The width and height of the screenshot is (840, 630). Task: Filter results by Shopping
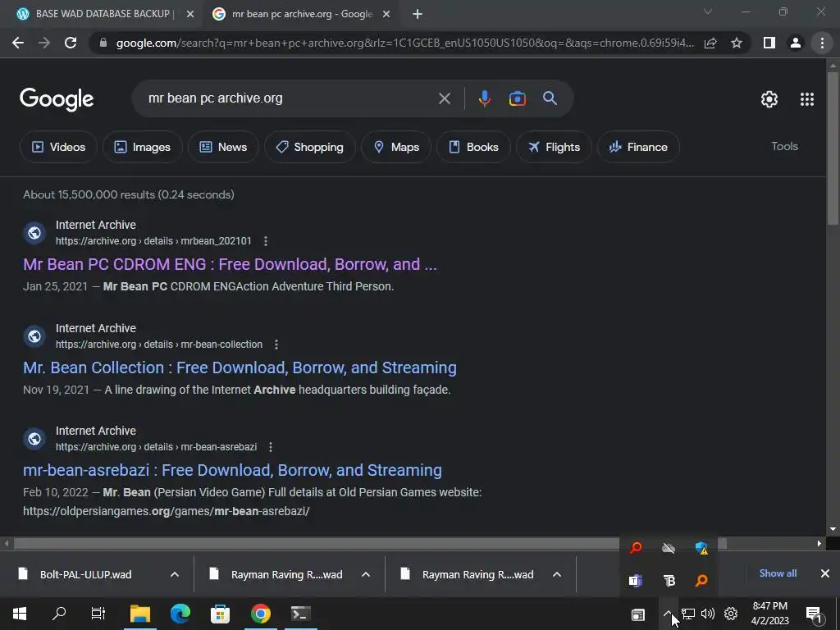pyautogui.click(x=309, y=147)
